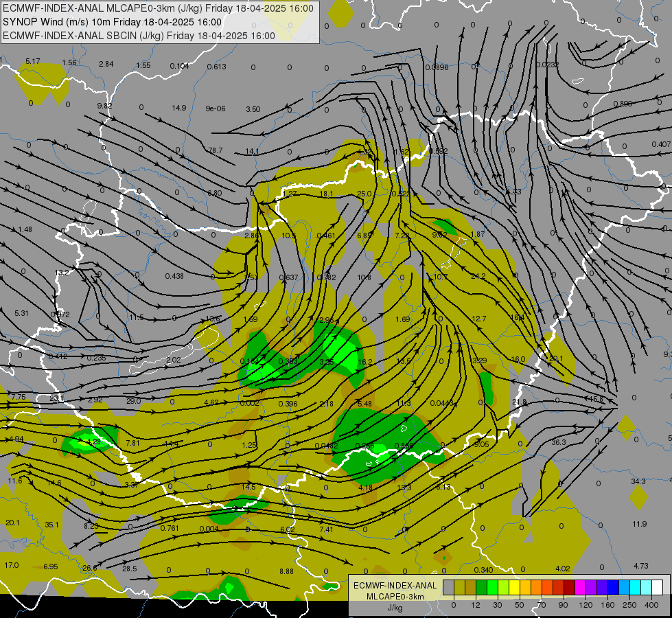Click the legend tick label '70'

542,605
